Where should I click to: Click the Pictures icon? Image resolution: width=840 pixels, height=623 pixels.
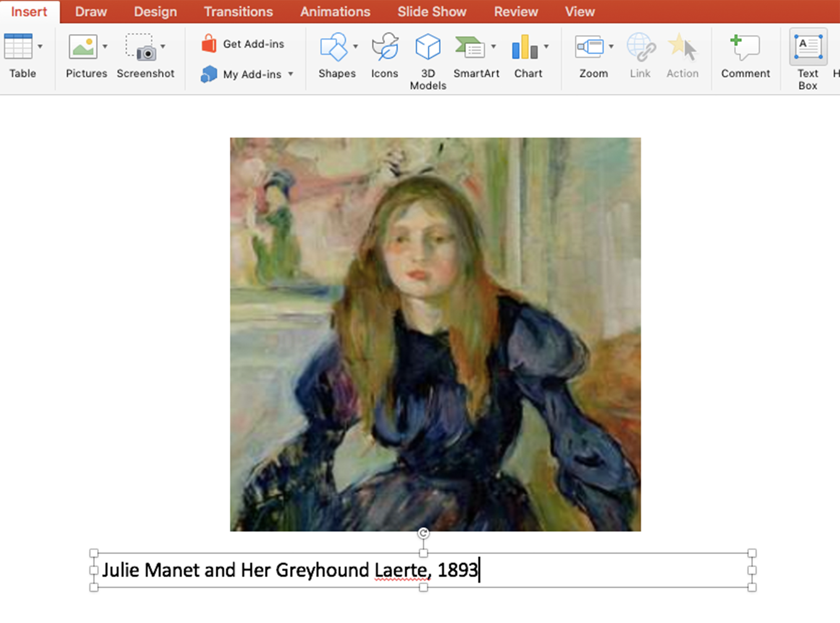point(83,46)
